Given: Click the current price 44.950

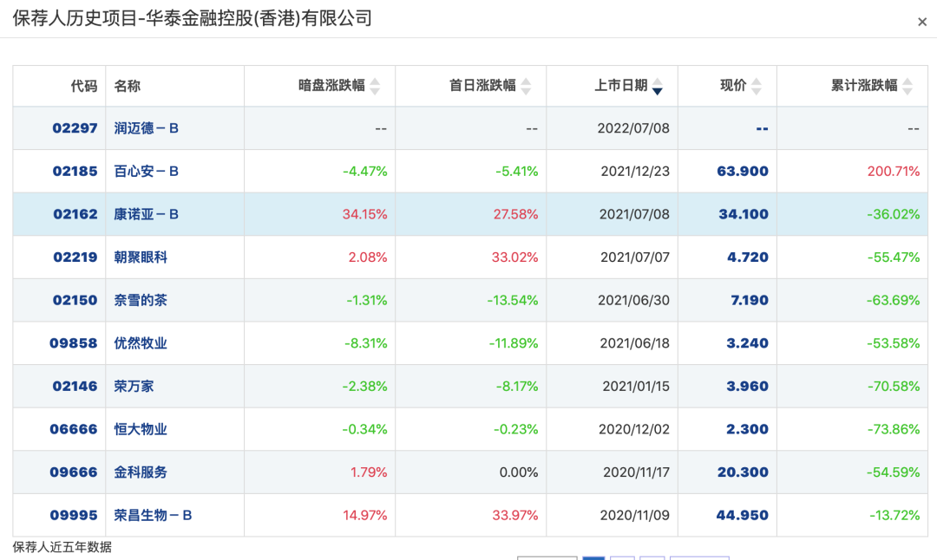Looking at the screenshot, I should pos(742,515).
